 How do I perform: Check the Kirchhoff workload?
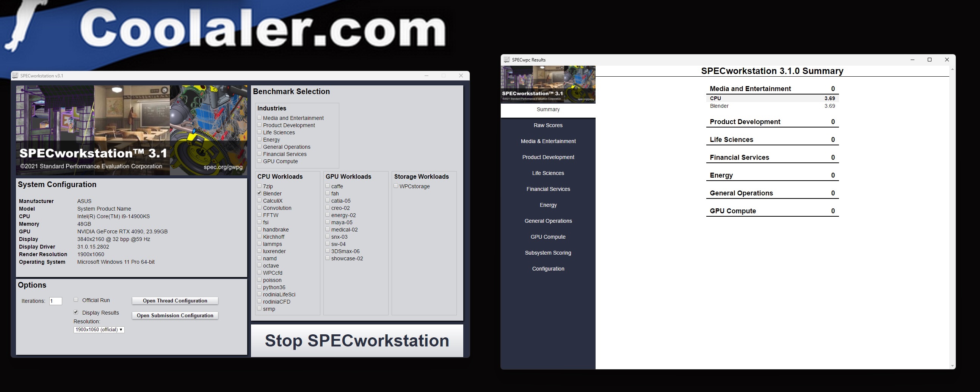point(259,236)
